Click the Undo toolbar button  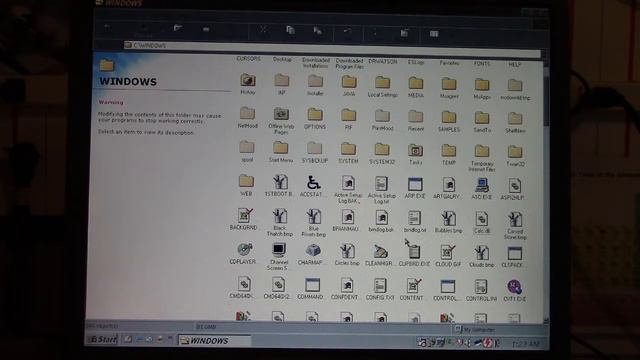[347, 31]
